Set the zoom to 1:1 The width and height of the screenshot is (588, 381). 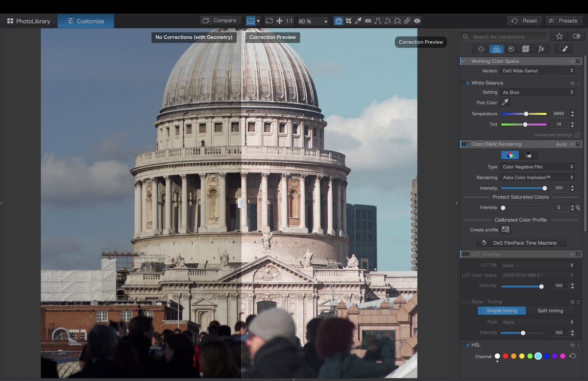click(290, 21)
